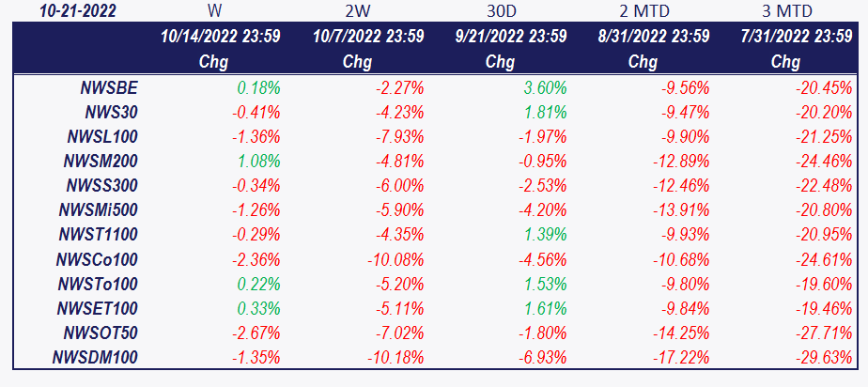Screen dimensions: 868x387
Task: Select the NWS30 row label
Action: pyautogui.click(x=111, y=113)
